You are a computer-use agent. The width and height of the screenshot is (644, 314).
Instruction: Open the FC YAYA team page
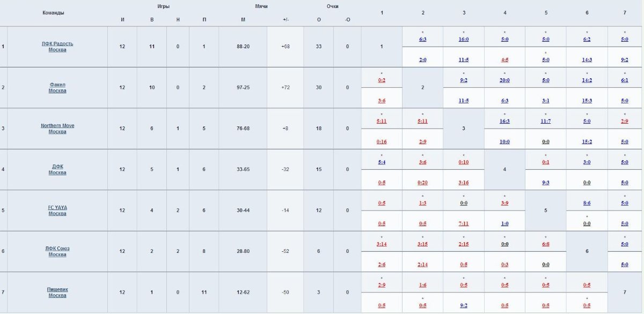click(57, 207)
